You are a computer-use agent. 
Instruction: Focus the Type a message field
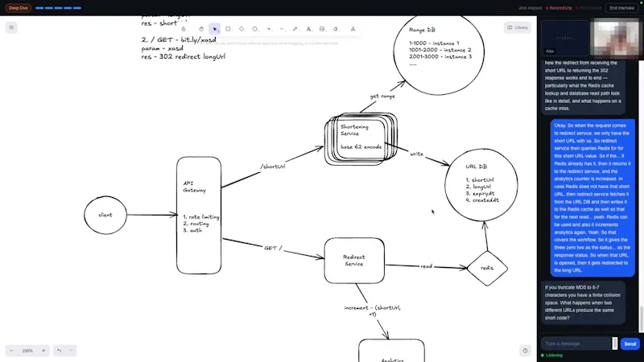point(576,343)
